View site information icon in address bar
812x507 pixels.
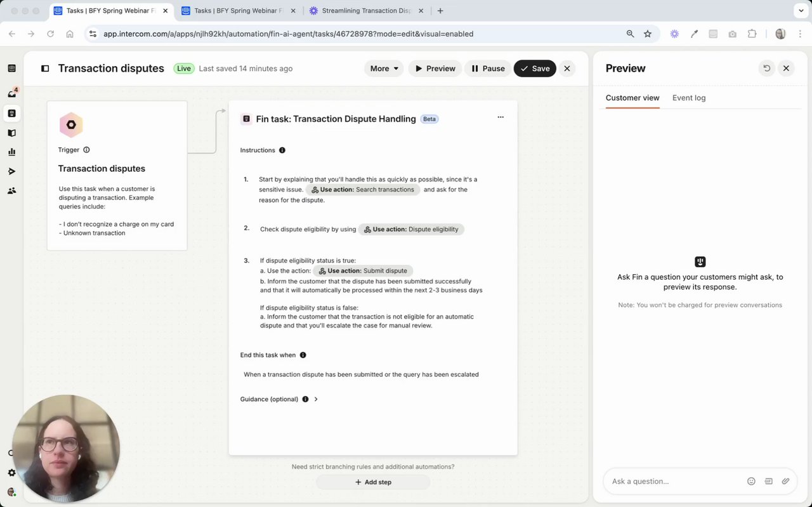(93, 34)
